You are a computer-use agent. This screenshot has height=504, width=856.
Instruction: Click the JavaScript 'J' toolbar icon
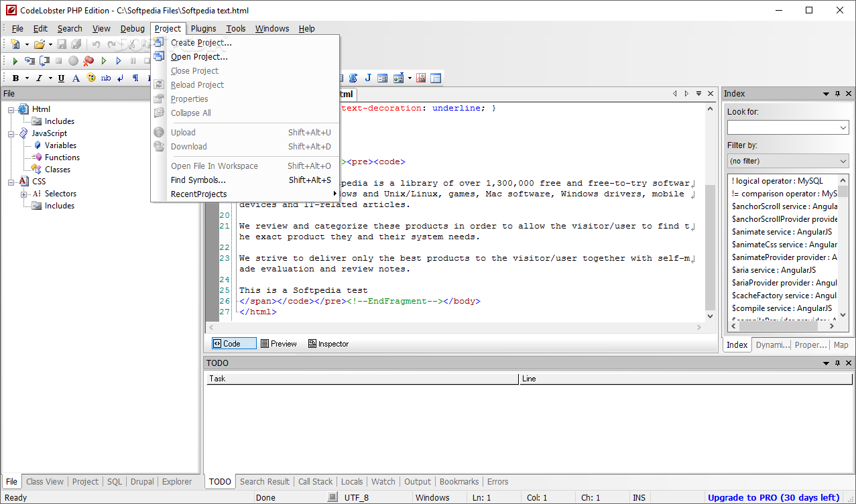coord(368,78)
